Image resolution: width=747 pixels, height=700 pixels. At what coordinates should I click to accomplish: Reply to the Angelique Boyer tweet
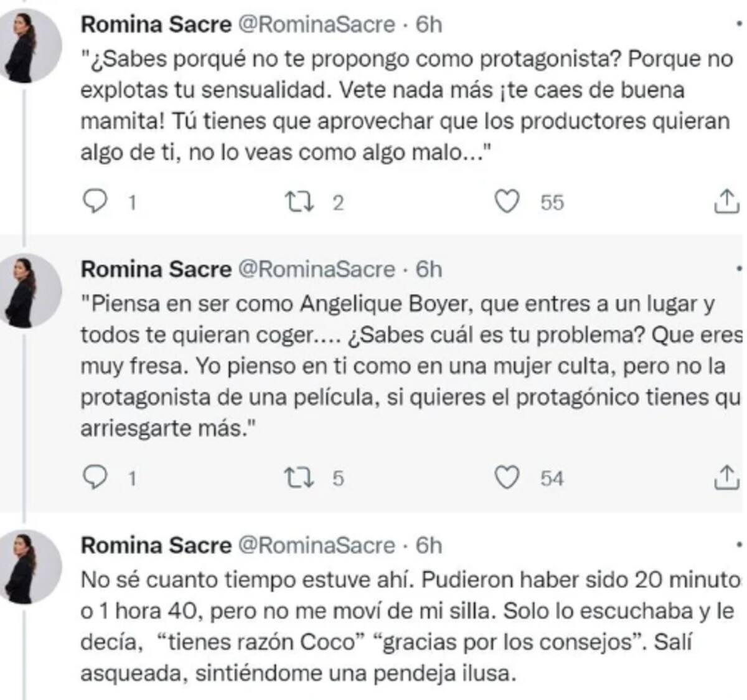pyautogui.click(x=95, y=478)
